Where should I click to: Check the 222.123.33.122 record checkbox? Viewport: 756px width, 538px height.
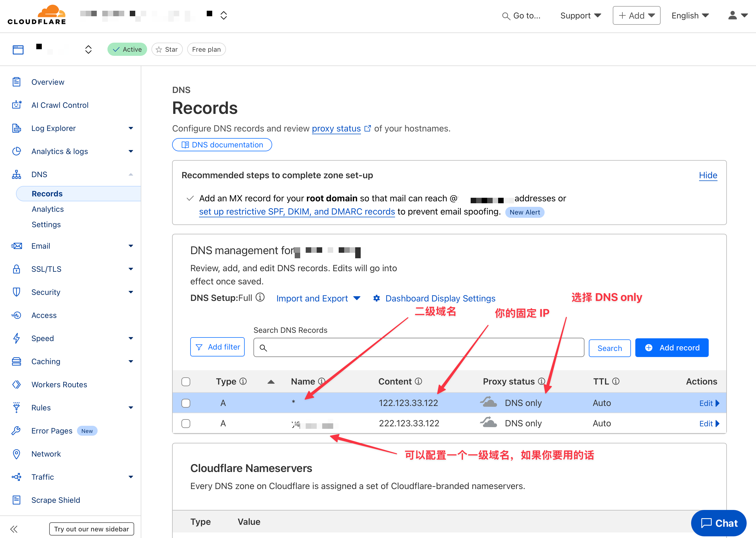coord(186,423)
